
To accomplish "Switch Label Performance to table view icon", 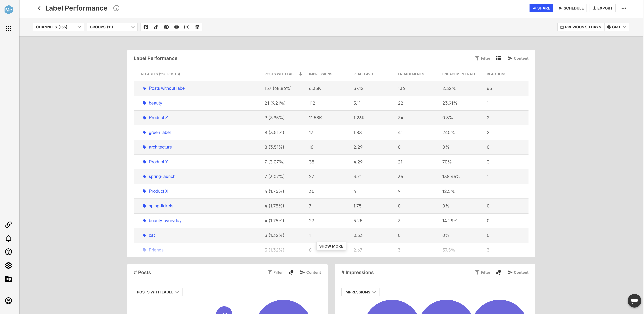I will (x=499, y=58).
